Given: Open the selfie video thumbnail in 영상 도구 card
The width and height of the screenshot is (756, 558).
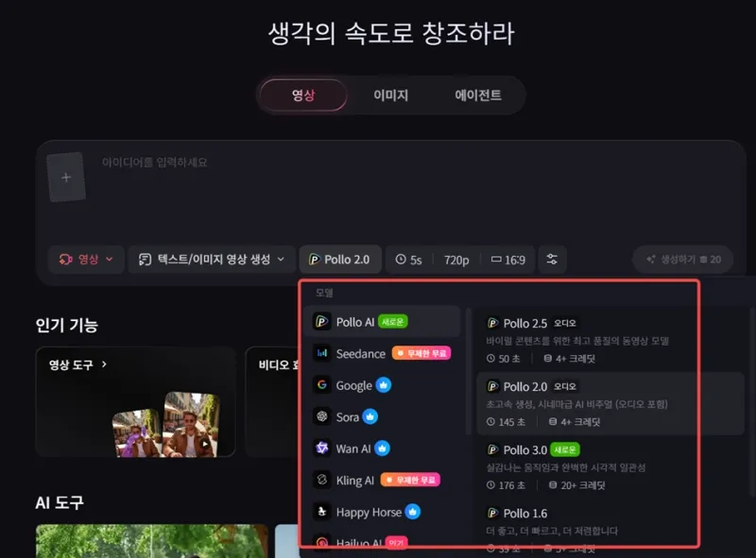Looking at the screenshot, I should 191,424.
